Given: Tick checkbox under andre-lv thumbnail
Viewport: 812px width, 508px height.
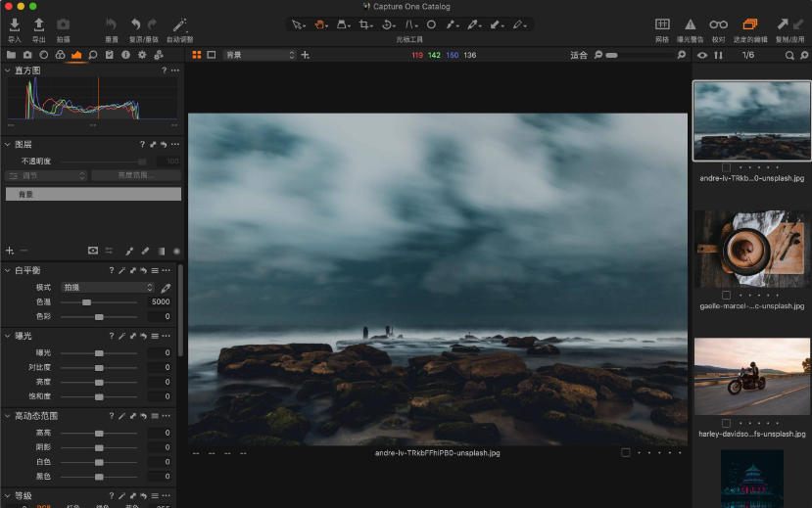Looking at the screenshot, I should tap(726, 167).
